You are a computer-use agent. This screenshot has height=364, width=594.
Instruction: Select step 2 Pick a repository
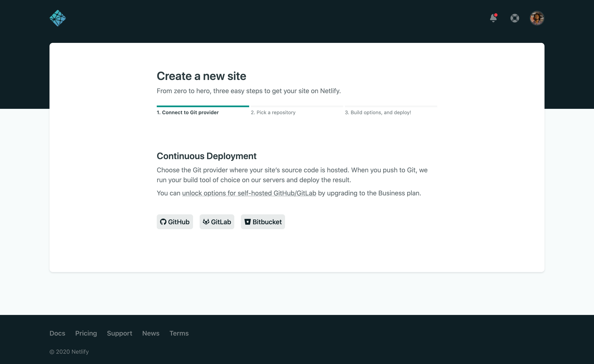click(x=273, y=113)
